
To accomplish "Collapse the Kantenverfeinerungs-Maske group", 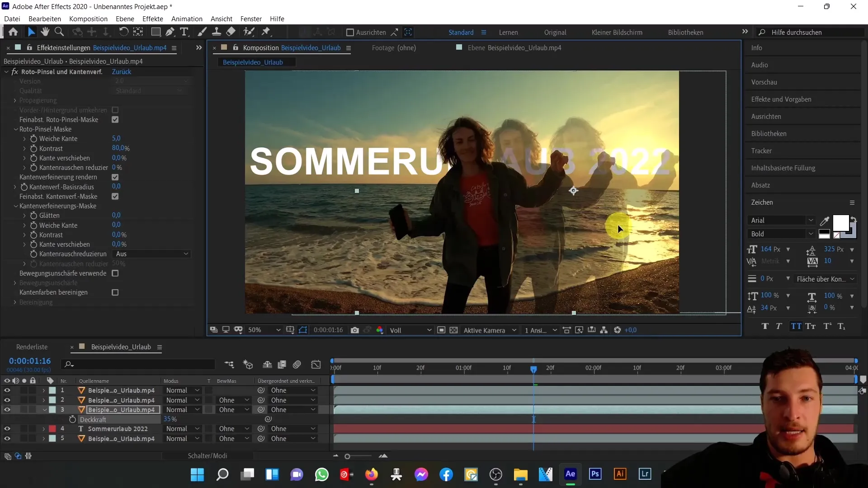I will pyautogui.click(x=16, y=206).
